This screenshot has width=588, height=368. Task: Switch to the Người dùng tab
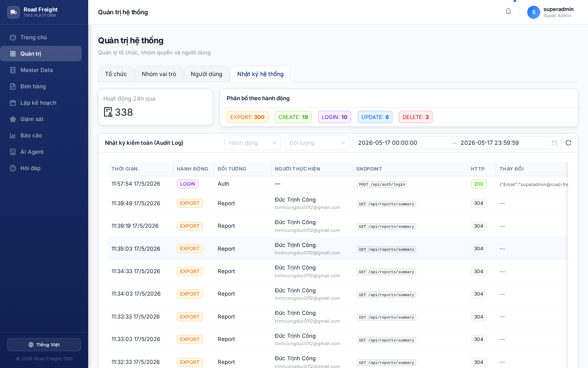click(207, 74)
